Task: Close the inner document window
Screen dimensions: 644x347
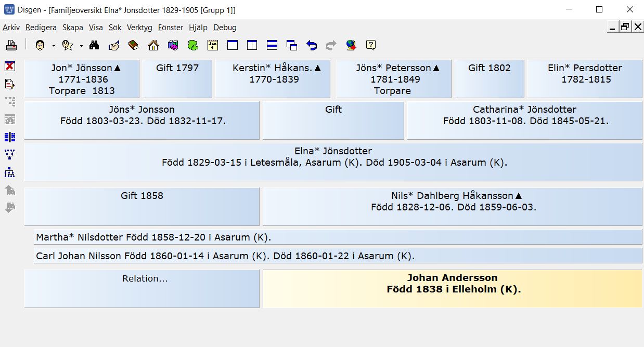Action: [x=638, y=27]
